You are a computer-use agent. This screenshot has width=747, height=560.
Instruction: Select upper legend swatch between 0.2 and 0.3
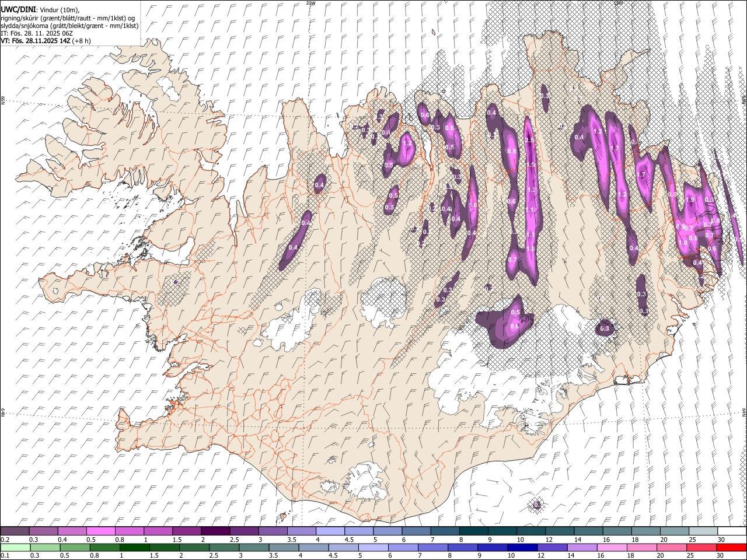(15, 531)
